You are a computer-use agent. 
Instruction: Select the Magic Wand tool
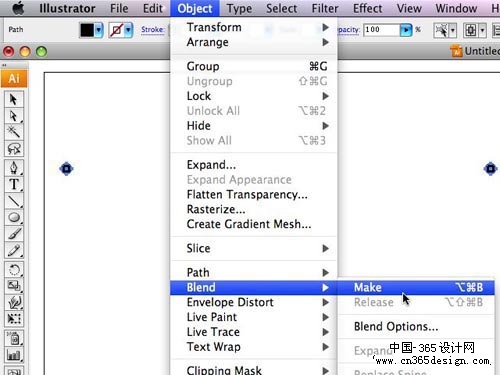14,132
